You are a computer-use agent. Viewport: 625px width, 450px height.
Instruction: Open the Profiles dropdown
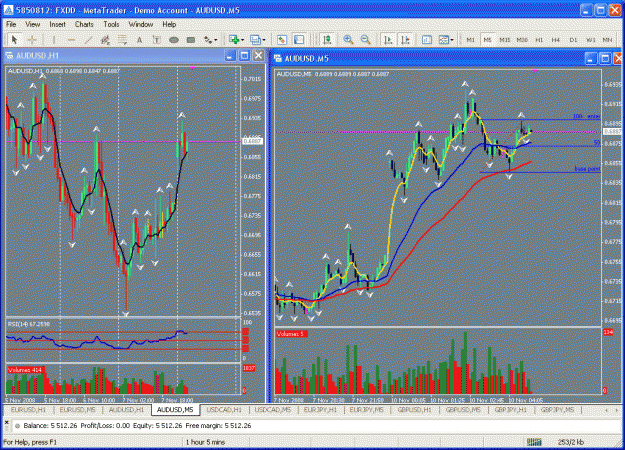[257, 40]
